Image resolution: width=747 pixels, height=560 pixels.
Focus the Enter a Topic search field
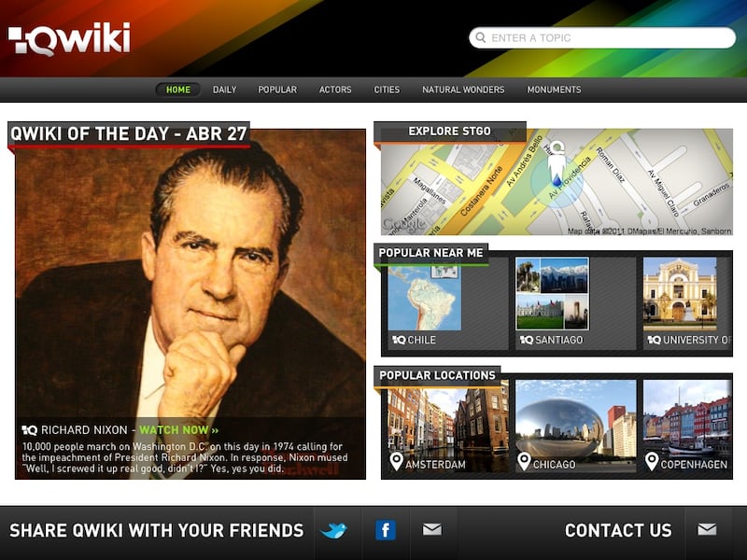pyautogui.click(x=602, y=37)
